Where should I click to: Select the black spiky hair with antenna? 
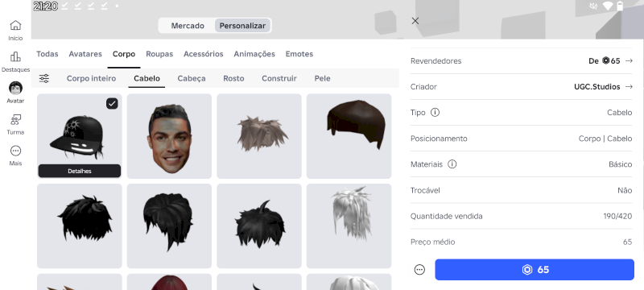(259, 226)
